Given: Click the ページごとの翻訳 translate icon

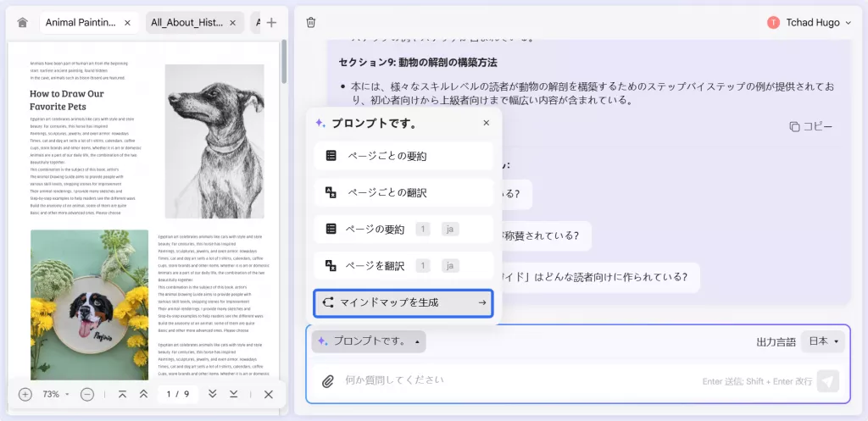Looking at the screenshot, I should coord(331,192).
